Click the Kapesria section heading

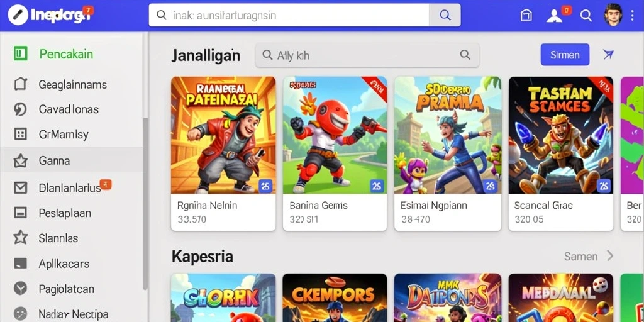click(203, 257)
